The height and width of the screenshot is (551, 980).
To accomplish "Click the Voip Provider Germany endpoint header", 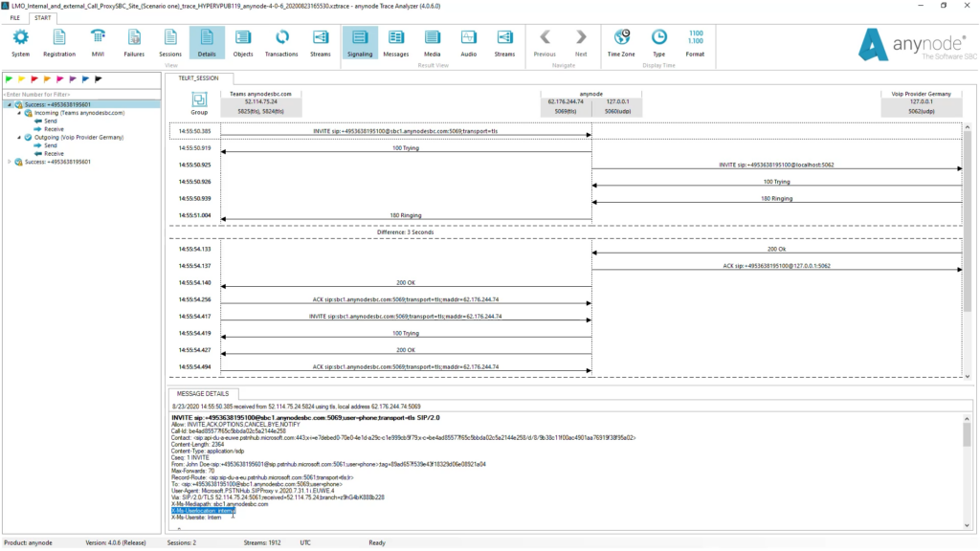I will pyautogui.click(x=922, y=102).
